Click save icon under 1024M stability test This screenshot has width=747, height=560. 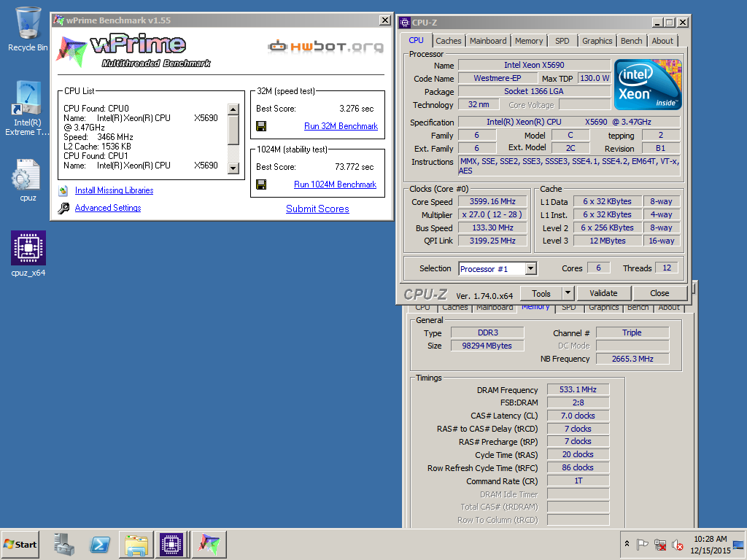[x=261, y=184]
